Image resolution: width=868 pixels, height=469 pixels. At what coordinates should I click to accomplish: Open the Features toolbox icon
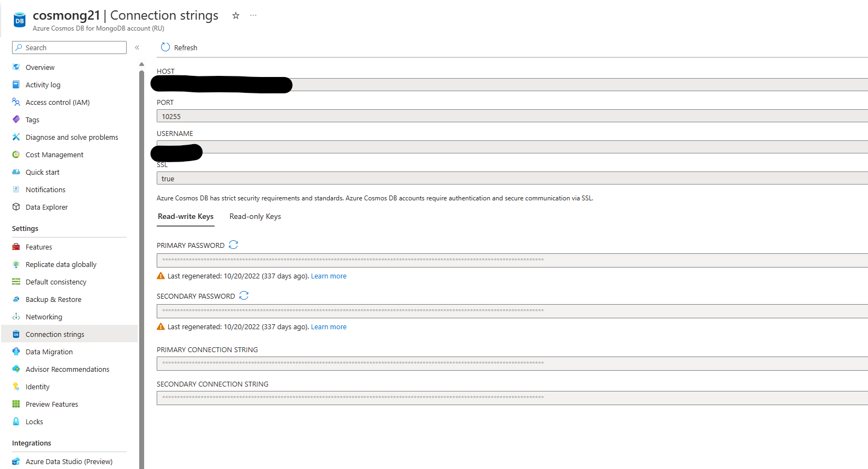click(16, 247)
